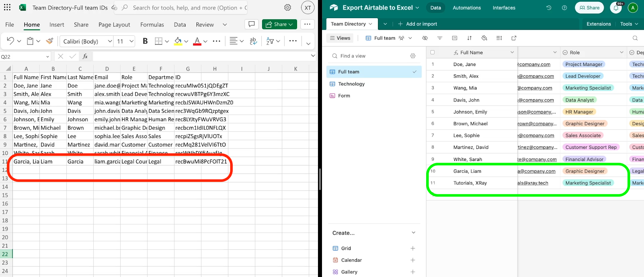The image size is (644, 277).
Task: Click the Paste clipboard icon
Action: (30, 41)
